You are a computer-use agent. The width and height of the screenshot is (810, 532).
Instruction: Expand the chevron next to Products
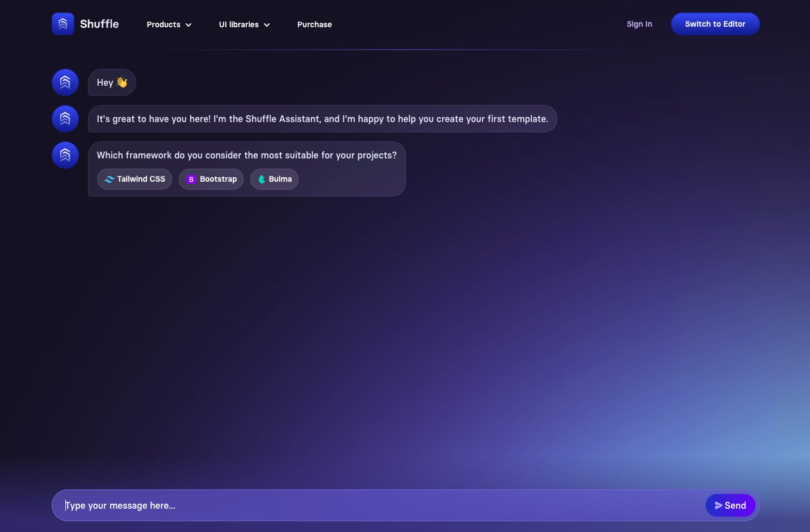[x=188, y=25]
